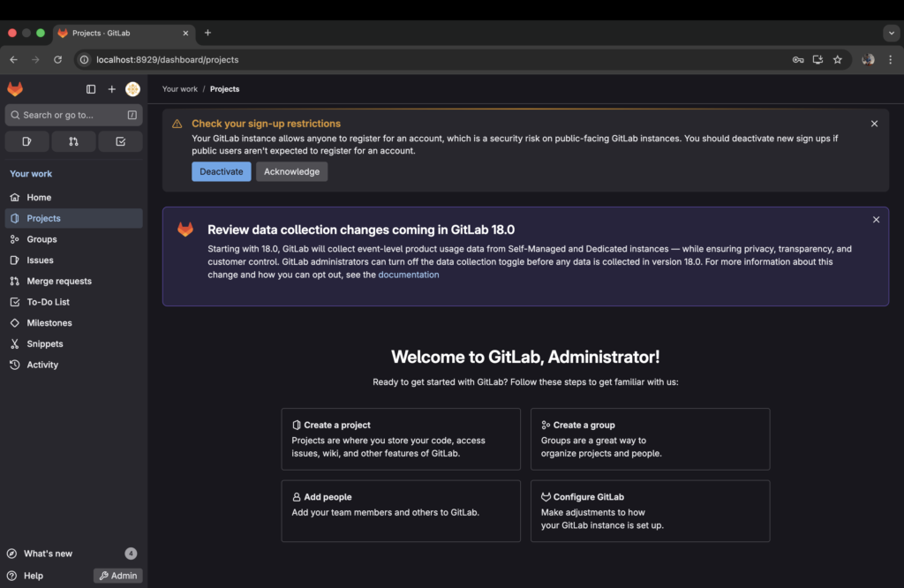Click the Your work breadcrumb link
The height and width of the screenshot is (588, 904).
[x=179, y=88]
